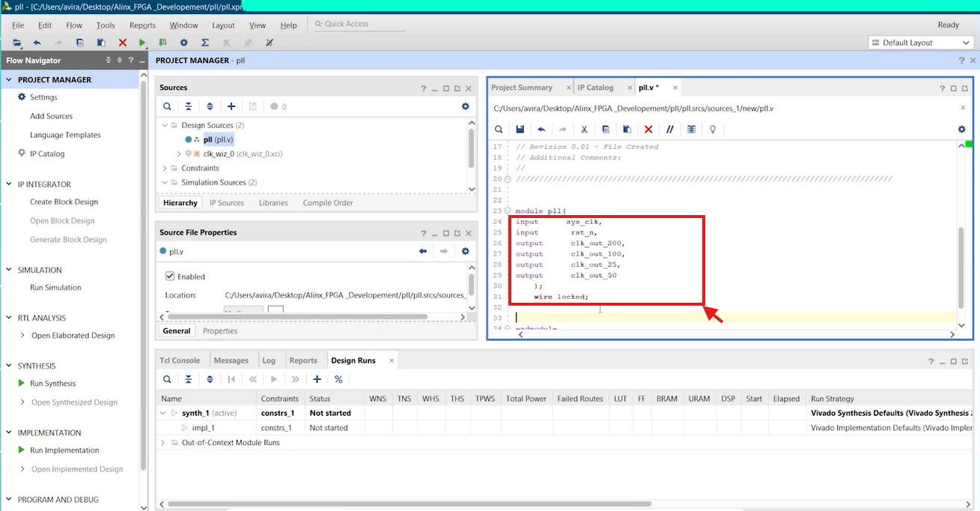The width and height of the screenshot is (980, 511).
Task: Click Run Synthesis in Flow Navigator
Action: pyautogui.click(x=52, y=384)
